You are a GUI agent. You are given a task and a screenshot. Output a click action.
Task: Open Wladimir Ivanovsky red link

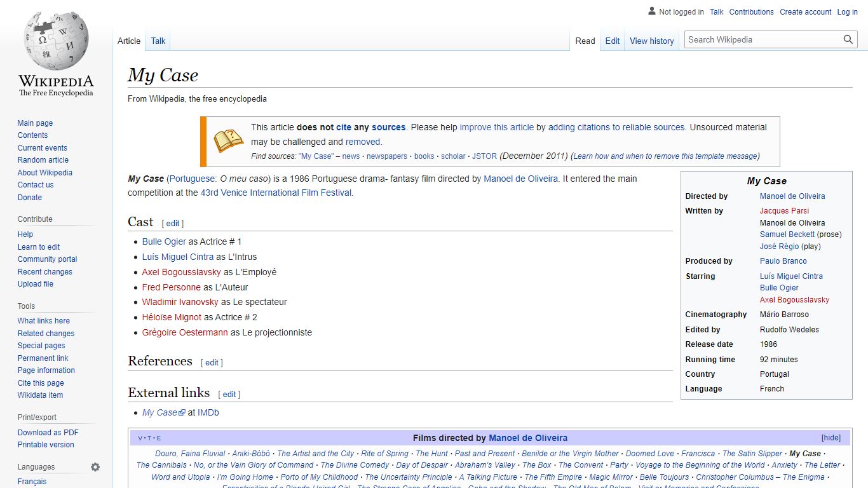pyautogui.click(x=180, y=302)
